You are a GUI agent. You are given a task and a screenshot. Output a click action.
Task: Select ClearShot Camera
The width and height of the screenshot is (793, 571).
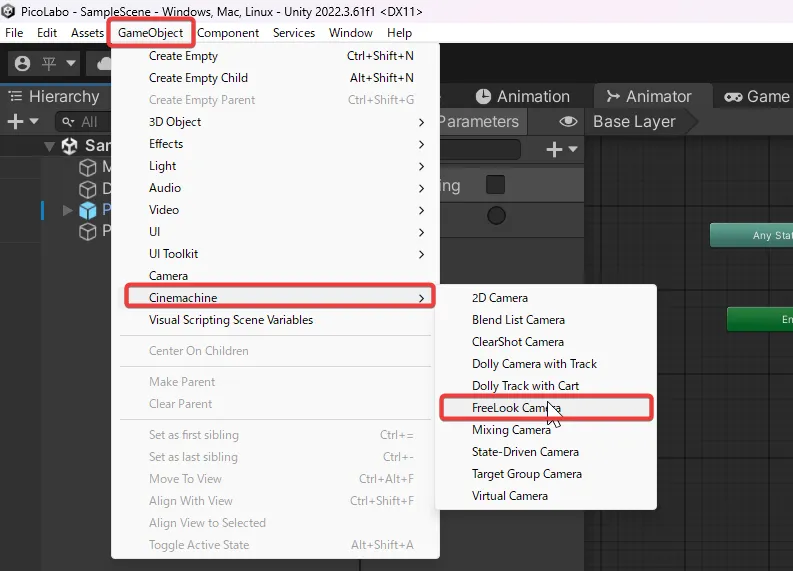546,342
